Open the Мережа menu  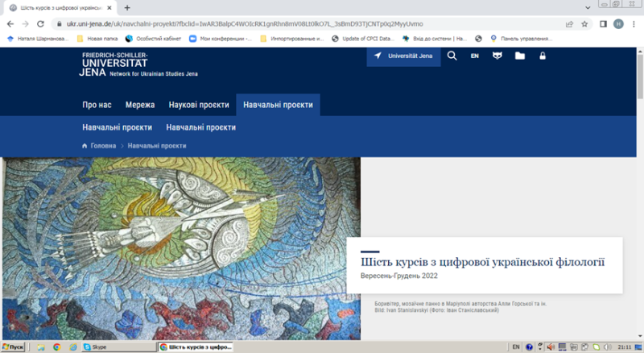pyautogui.click(x=140, y=105)
